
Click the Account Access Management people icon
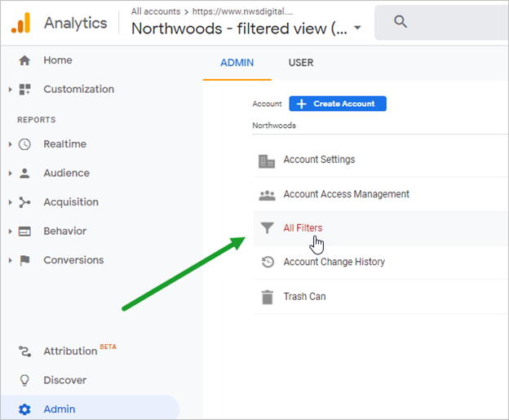tap(267, 196)
